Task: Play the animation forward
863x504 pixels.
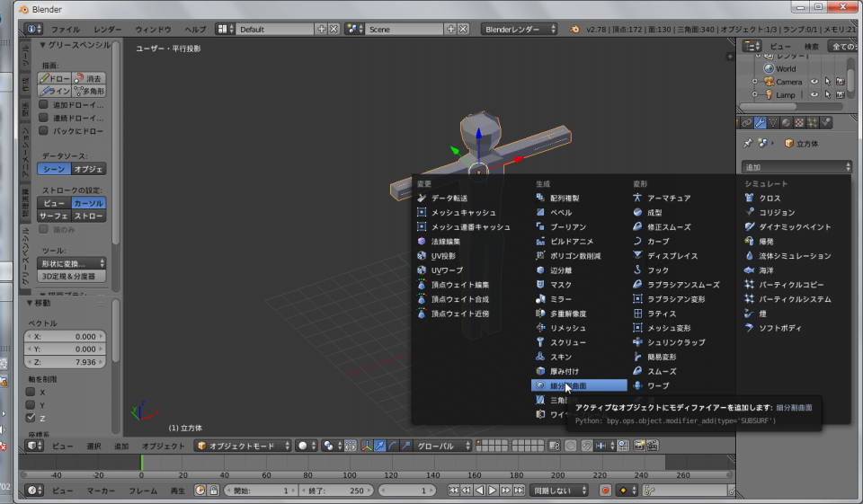Action: tap(493, 491)
